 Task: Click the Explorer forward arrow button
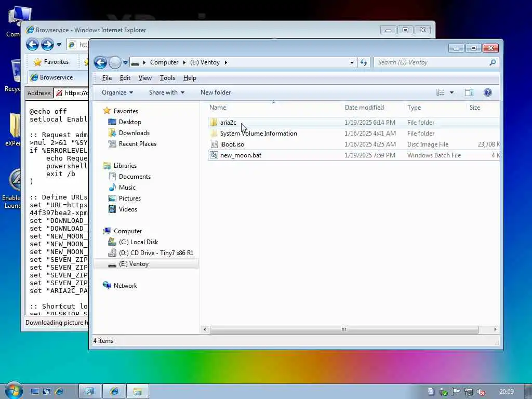coord(115,62)
